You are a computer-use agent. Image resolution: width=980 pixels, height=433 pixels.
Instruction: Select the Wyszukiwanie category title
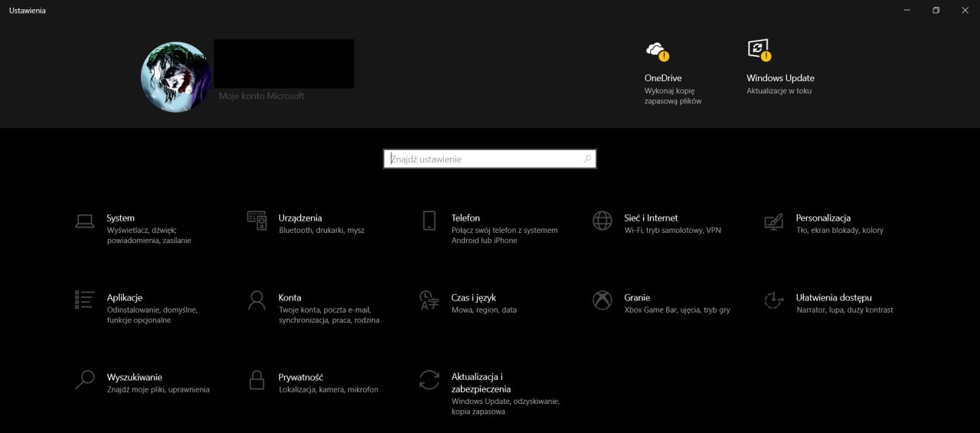click(x=135, y=378)
